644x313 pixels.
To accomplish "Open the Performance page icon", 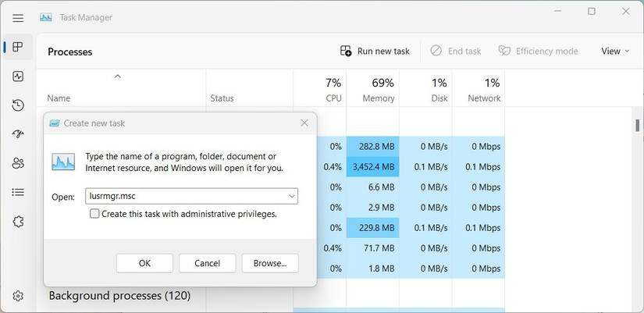I will tap(18, 76).
